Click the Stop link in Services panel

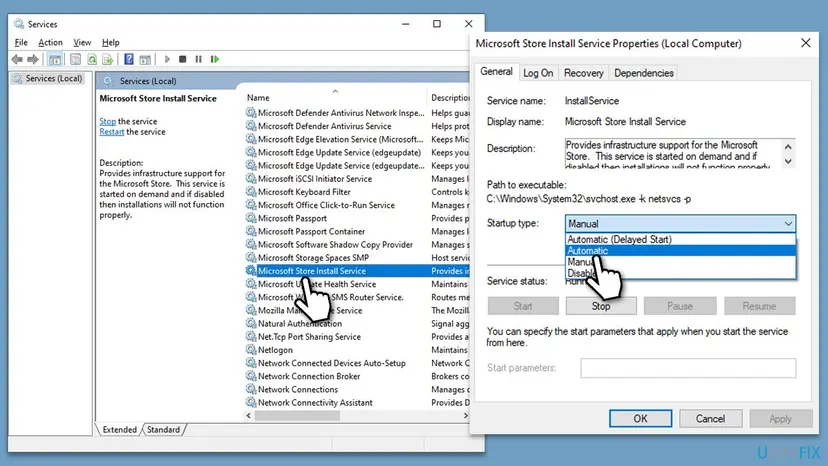pyautogui.click(x=107, y=121)
